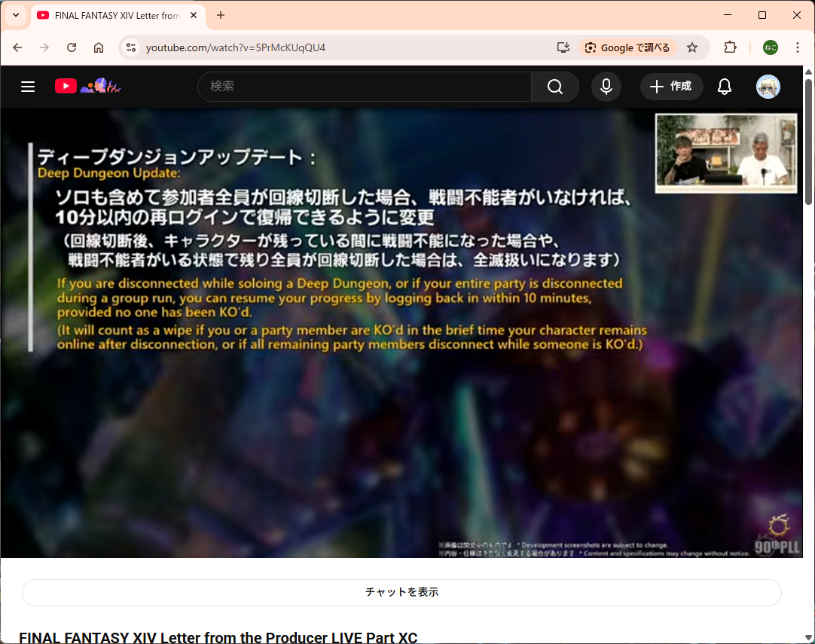Screen dimensions: 815x644
Task: Click the magnifier search button
Action: pyautogui.click(x=554, y=87)
